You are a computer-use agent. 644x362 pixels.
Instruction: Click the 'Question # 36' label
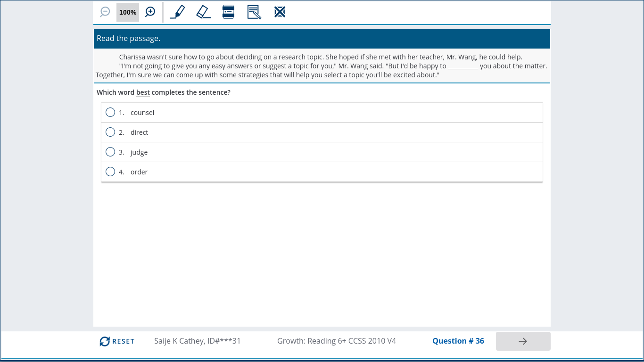tap(458, 341)
